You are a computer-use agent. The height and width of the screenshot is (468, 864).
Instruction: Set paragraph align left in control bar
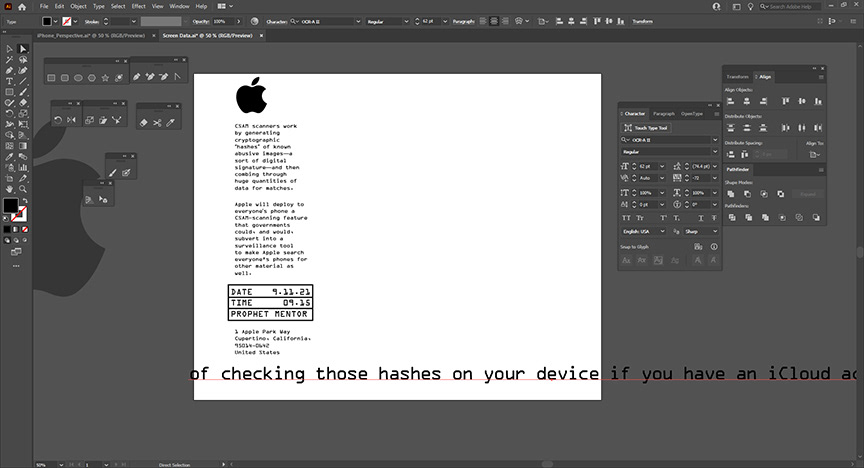click(x=483, y=21)
